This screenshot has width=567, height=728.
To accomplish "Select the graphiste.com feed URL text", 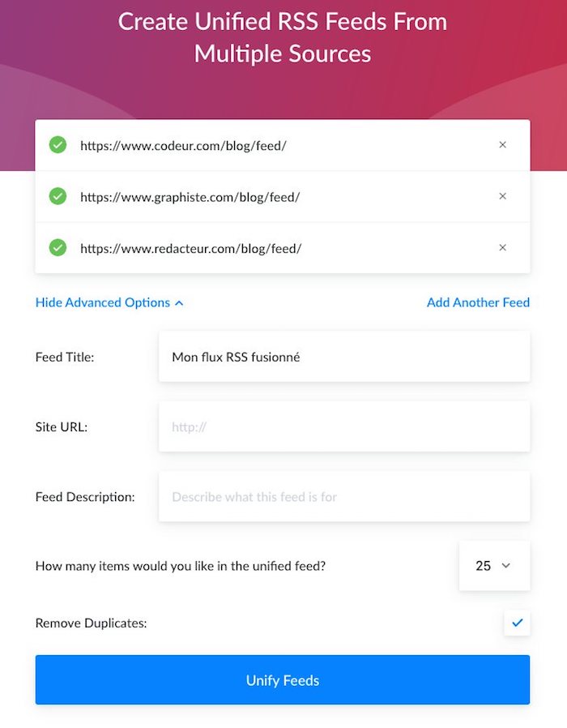I will [190, 196].
